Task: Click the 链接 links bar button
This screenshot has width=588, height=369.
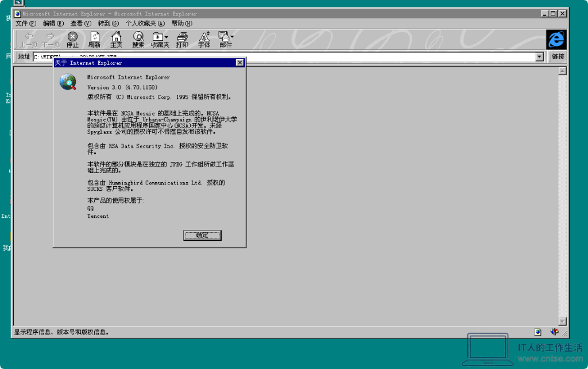Action: pos(558,57)
